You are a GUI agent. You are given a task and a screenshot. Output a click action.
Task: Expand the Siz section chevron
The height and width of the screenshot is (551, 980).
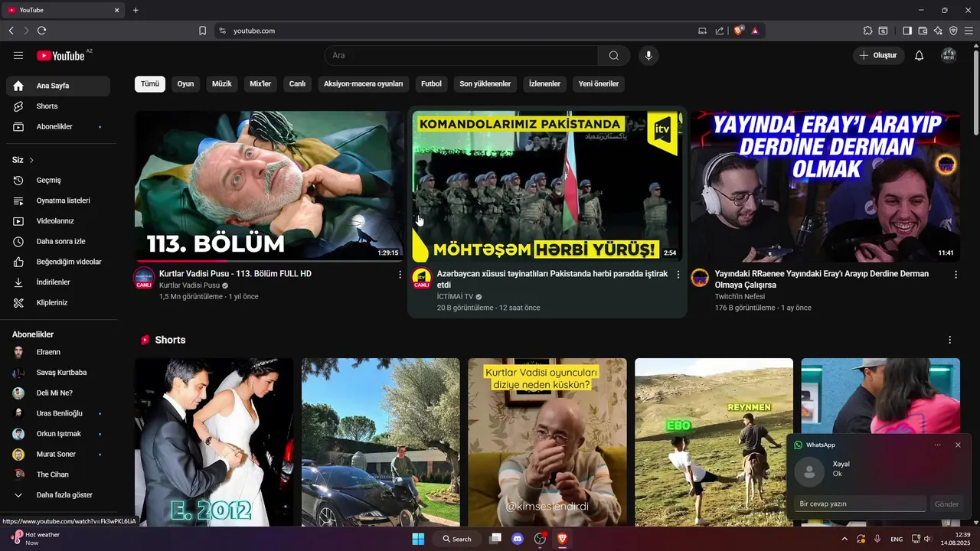coord(31,160)
